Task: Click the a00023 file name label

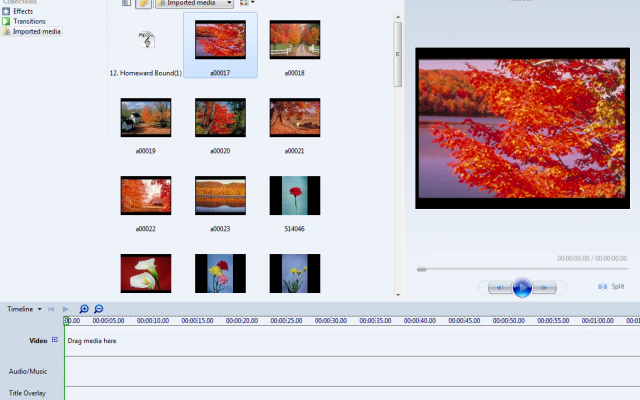Action: point(220,229)
